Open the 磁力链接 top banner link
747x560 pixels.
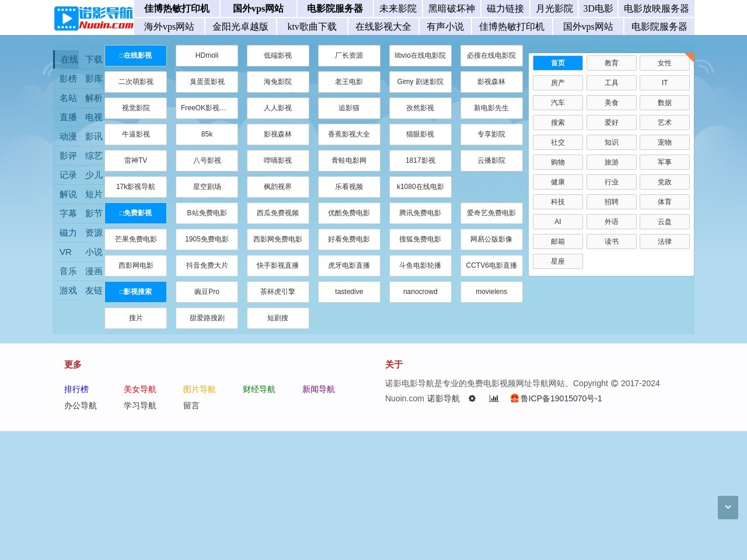pyautogui.click(x=505, y=9)
